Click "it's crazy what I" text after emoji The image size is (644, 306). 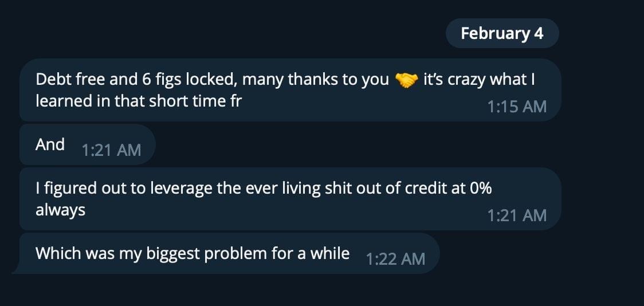tap(479, 80)
